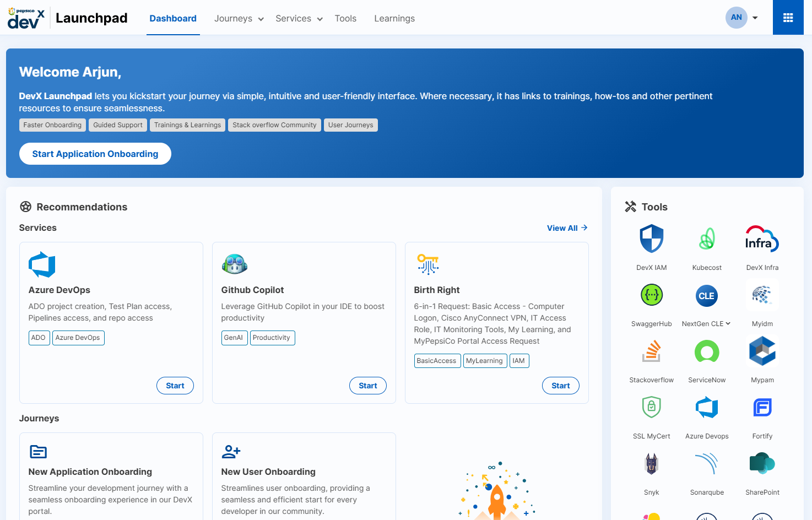Viewport: 812px width, 520px height.
Task: Open the app grid launcher icon
Action: point(788,18)
